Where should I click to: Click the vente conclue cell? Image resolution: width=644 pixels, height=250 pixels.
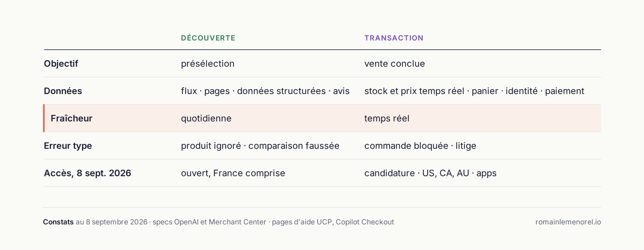coord(394,64)
